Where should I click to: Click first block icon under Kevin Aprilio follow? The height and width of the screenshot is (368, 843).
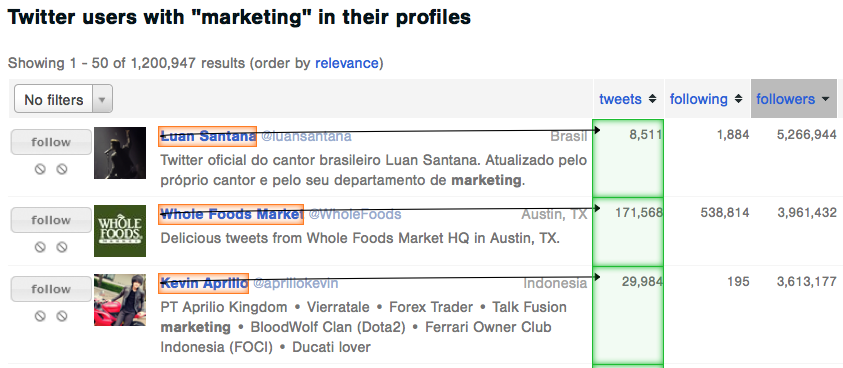coord(40,316)
